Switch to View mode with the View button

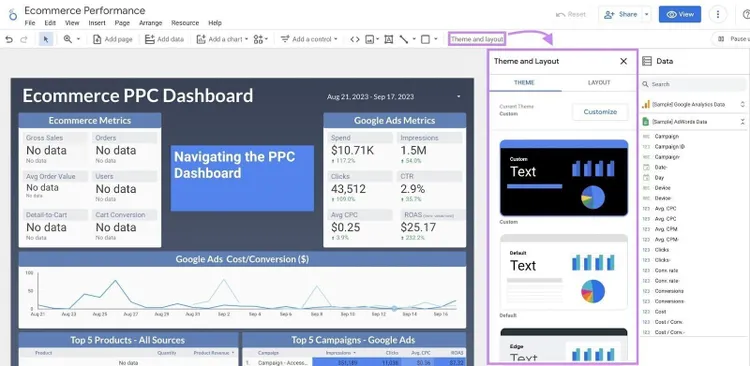[x=680, y=14]
